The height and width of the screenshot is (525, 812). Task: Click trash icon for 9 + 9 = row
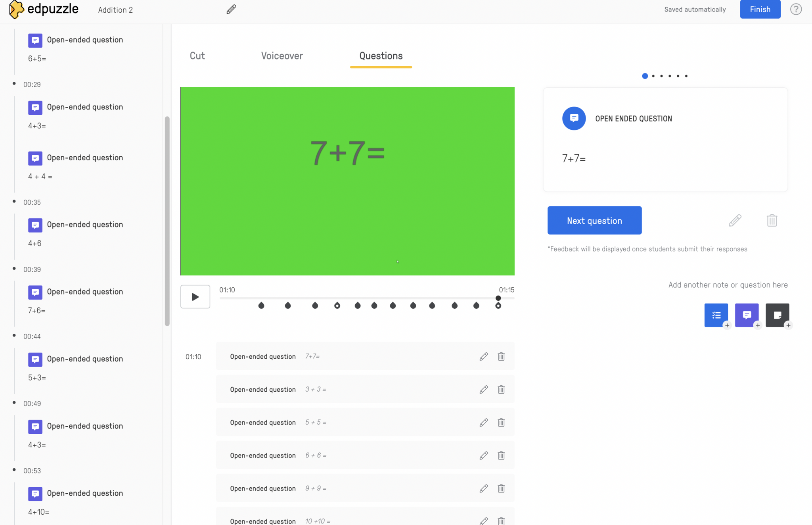[x=501, y=488]
